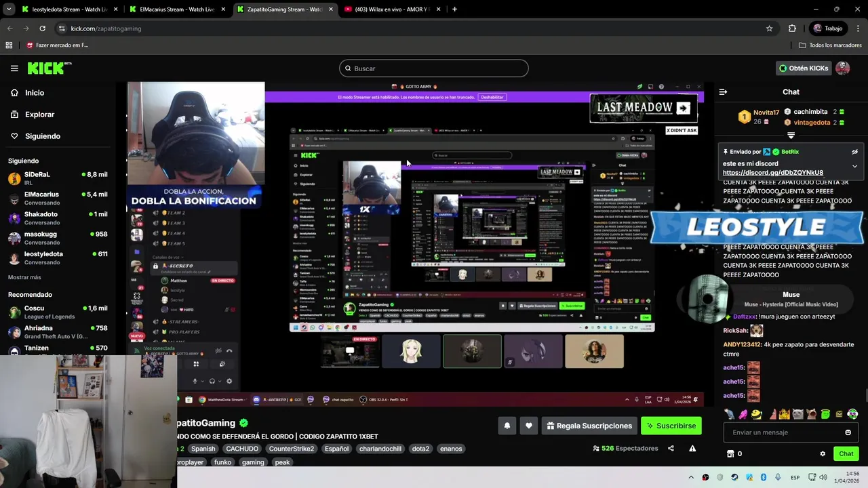Click the KICK beta logo

tap(50, 68)
